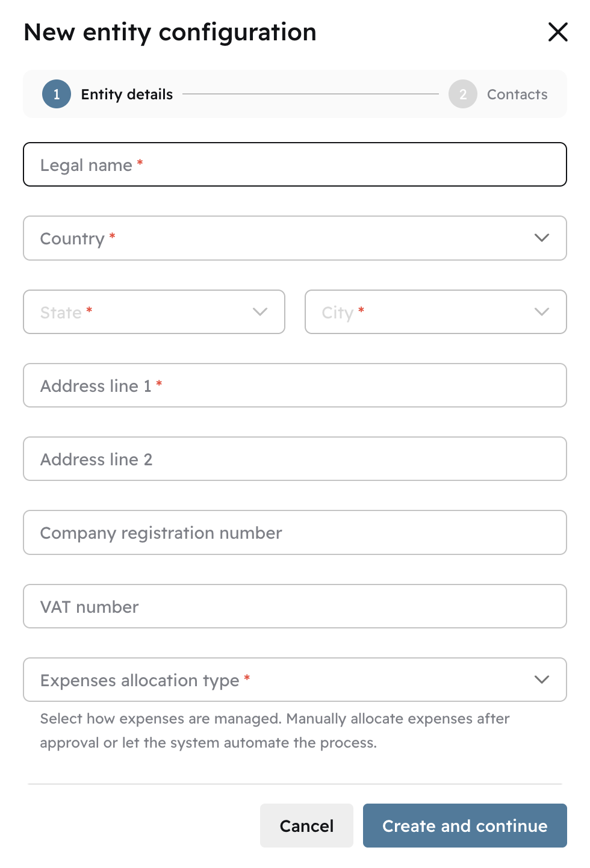Screen dimensions: 590x868
Task: Select the Entity details step label
Action: [127, 95]
